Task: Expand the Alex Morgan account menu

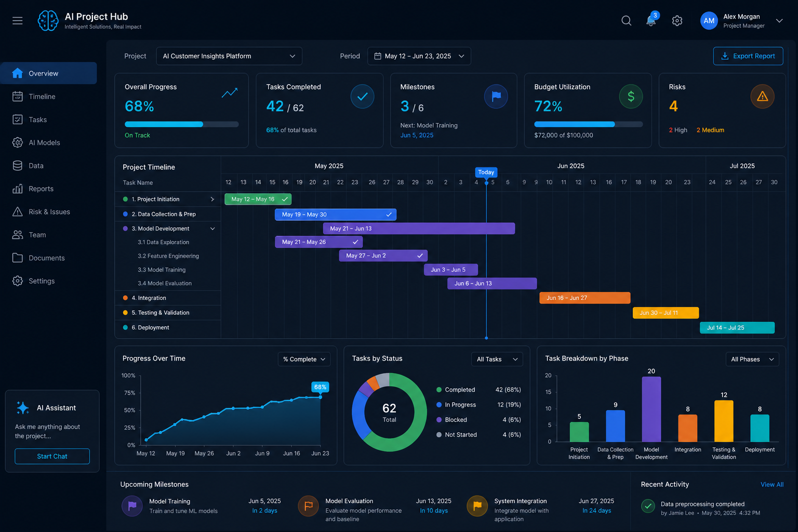Action: point(779,21)
